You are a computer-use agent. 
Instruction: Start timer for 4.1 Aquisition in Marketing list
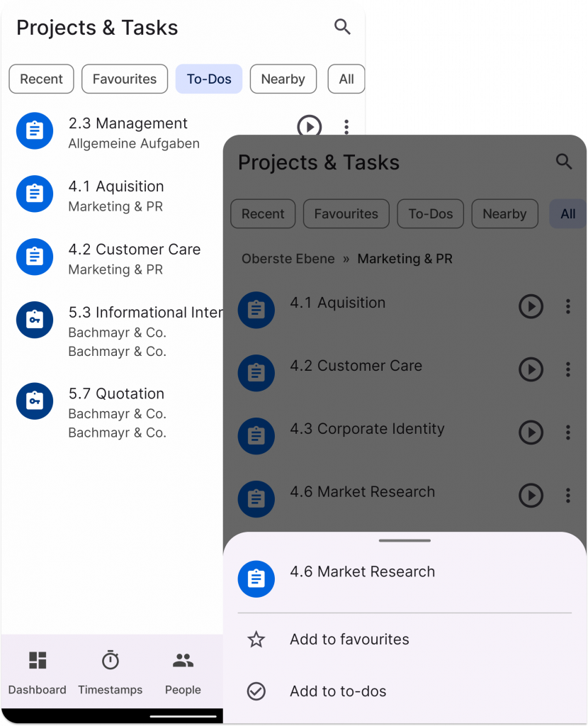[x=531, y=306]
